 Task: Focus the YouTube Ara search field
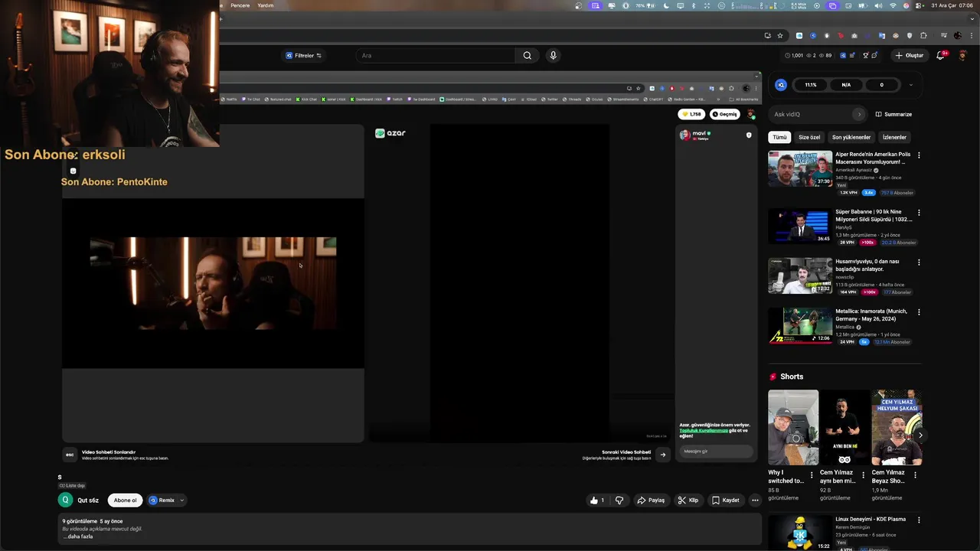click(x=436, y=55)
